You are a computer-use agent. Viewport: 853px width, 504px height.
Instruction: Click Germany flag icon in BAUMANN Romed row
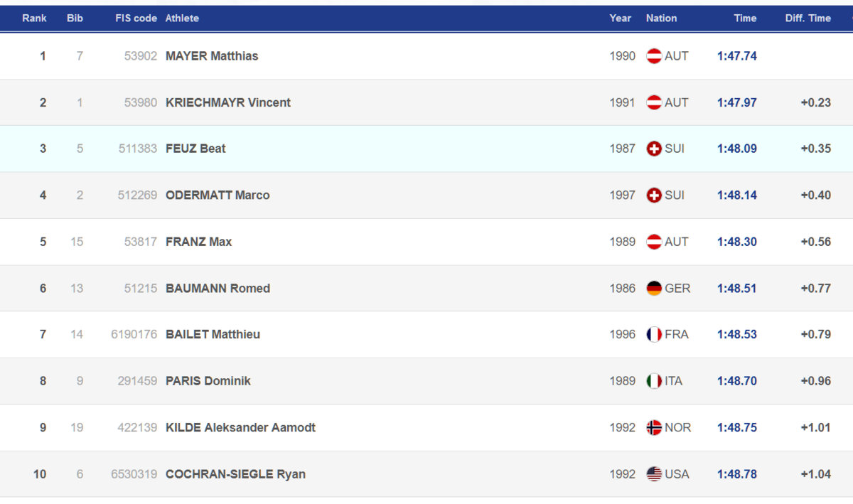click(x=654, y=289)
